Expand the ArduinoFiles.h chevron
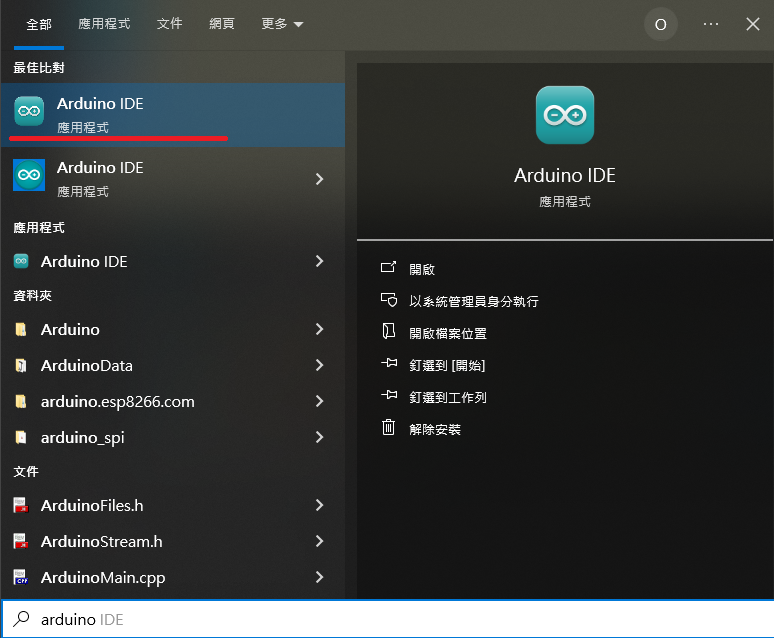This screenshot has width=774, height=638. (319, 505)
